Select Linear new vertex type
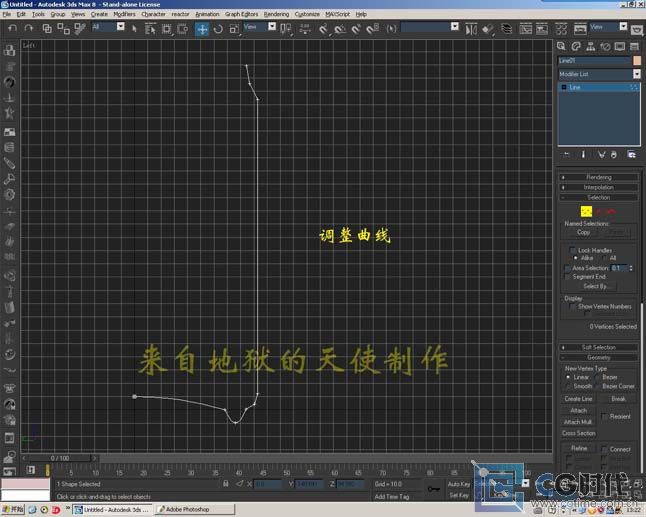Screen dimensions: 646x517 click(x=568, y=377)
